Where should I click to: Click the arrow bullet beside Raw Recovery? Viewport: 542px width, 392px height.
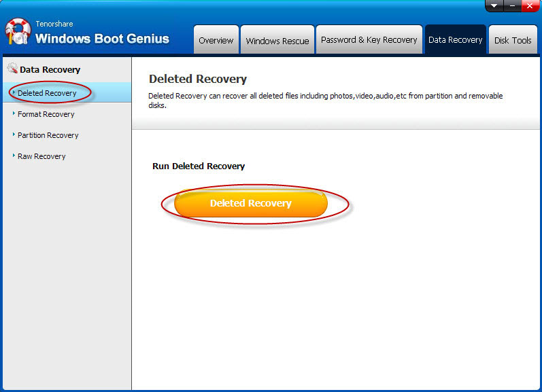pos(14,156)
